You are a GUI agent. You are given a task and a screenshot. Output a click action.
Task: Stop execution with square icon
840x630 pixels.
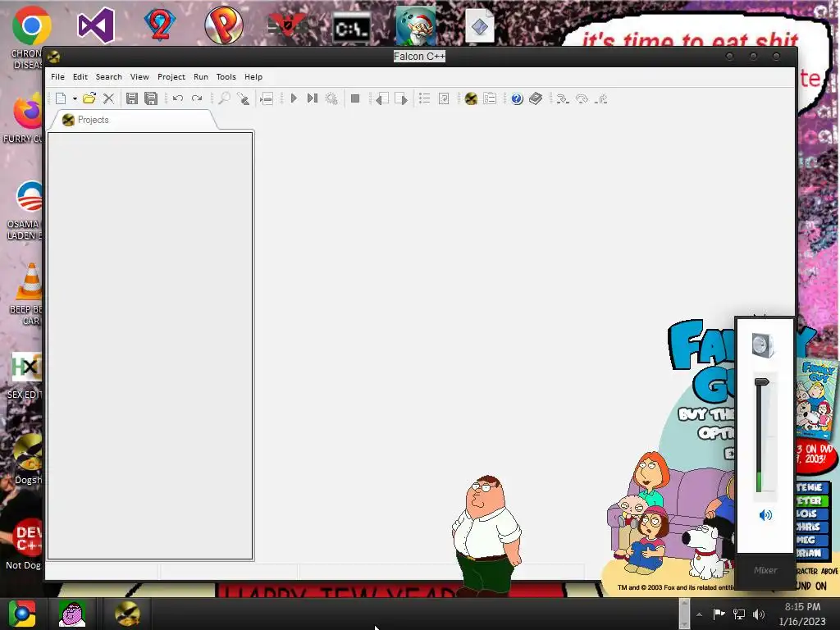(x=354, y=98)
